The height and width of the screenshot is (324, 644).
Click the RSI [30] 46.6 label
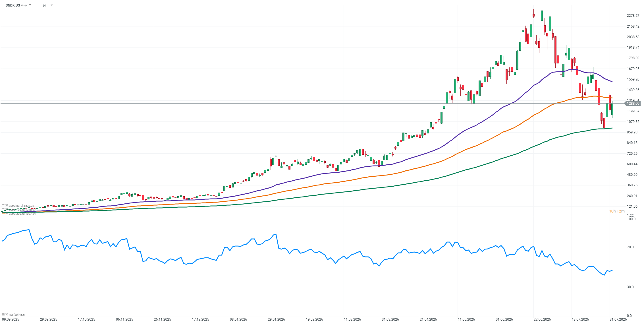pyautogui.click(x=17, y=315)
